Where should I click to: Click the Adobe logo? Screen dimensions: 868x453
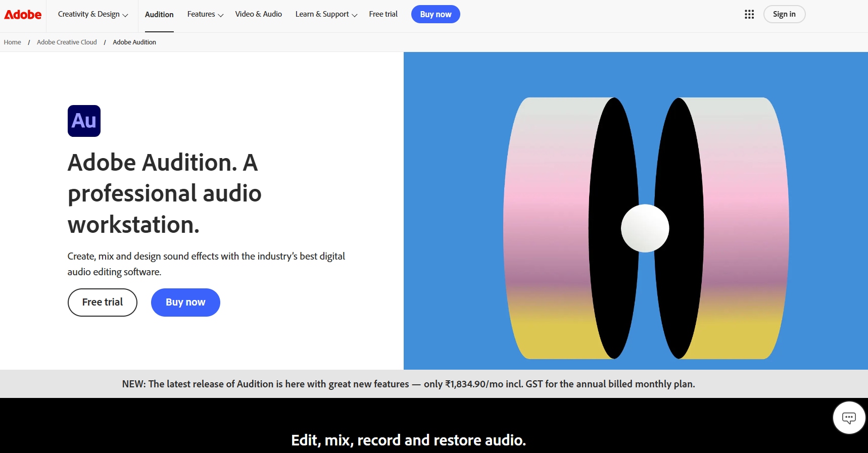tap(23, 15)
